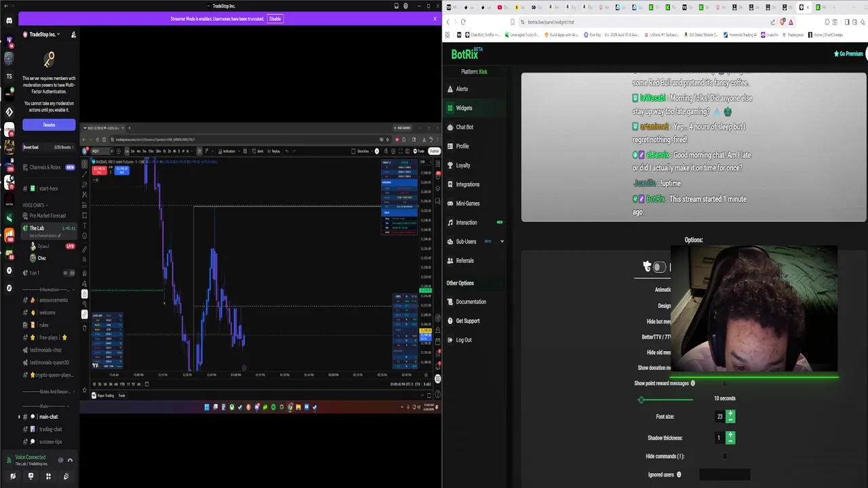Expand Sub-Users submenu chevron
The height and width of the screenshot is (488, 868).
(502, 241)
